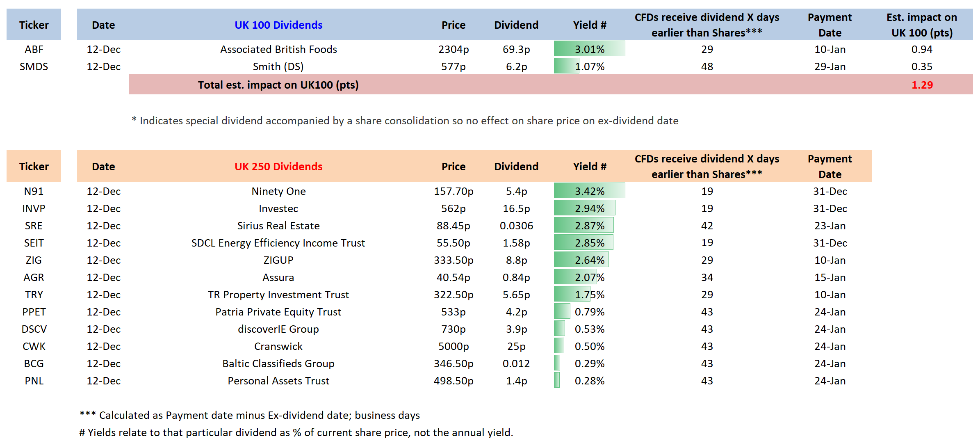Select the 0.28% yield cell

(590, 380)
